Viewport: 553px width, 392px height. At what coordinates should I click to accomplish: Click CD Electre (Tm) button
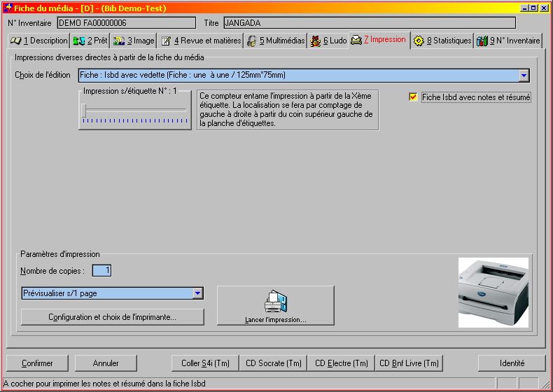(x=341, y=363)
